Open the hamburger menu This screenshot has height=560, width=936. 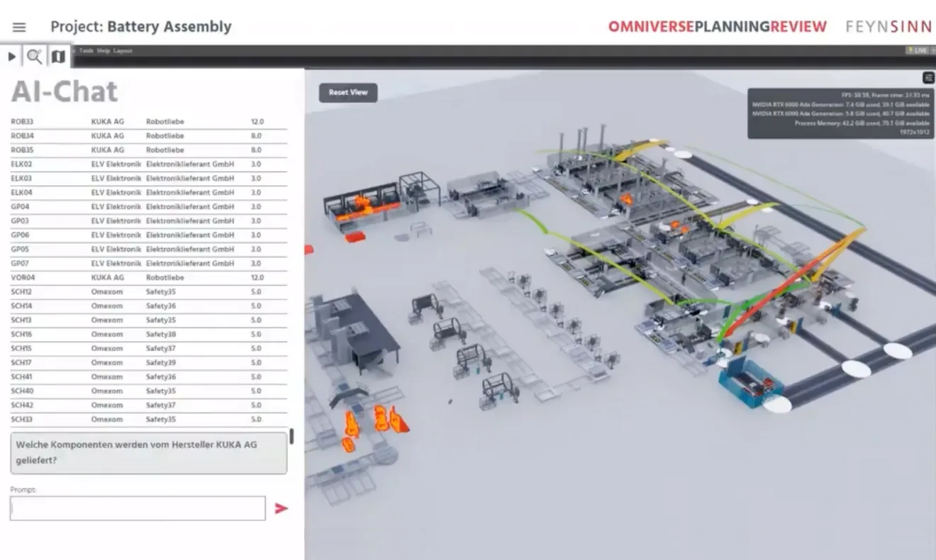tap(19, 28)
